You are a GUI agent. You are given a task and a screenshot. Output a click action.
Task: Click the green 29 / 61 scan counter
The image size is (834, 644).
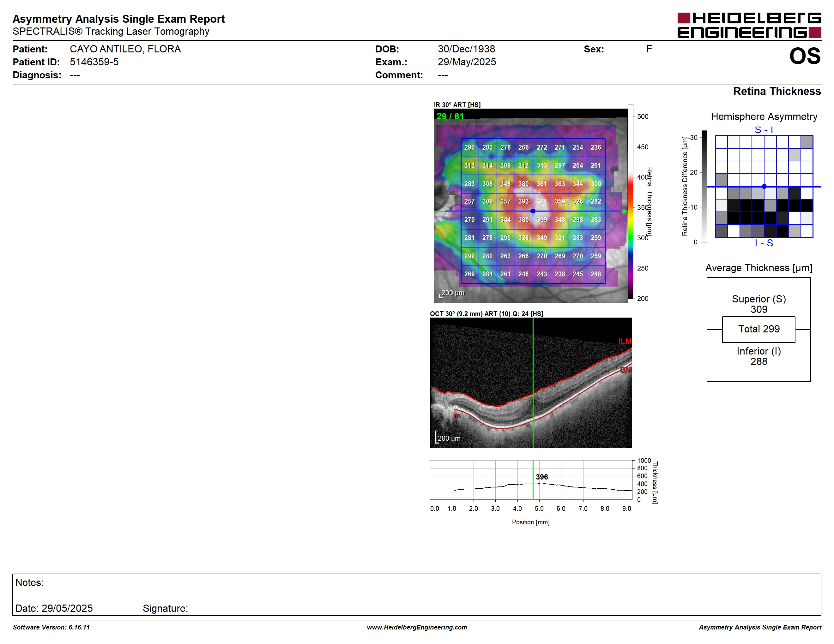click(450, 116)
